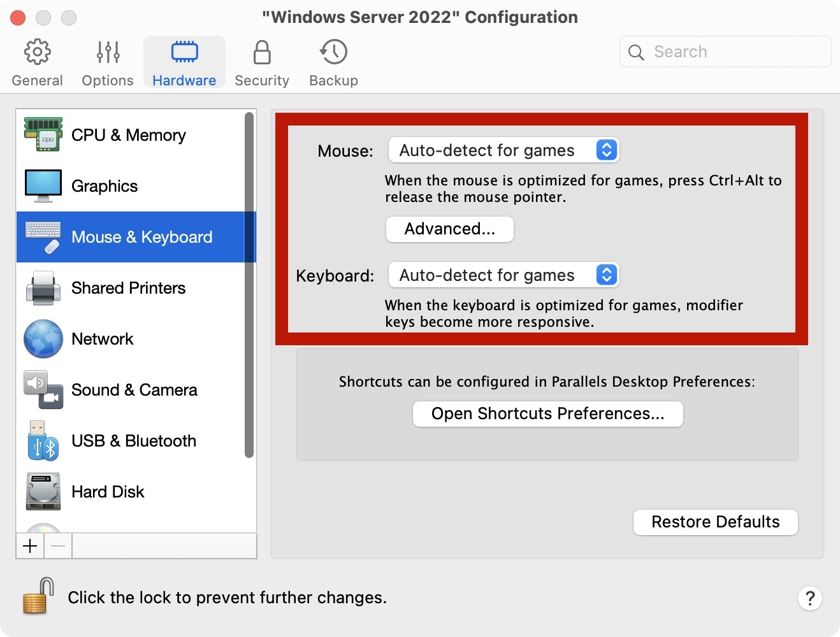Click the Advanced... mouse button
Screen dimensions: 840x637
point(450,229)
